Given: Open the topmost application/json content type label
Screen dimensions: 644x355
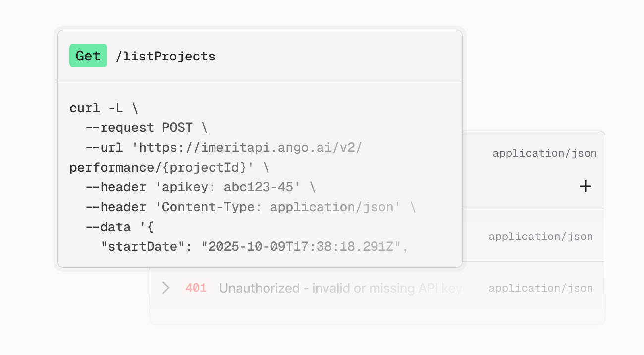Looking at the screenshot, I should coord(544,154).
